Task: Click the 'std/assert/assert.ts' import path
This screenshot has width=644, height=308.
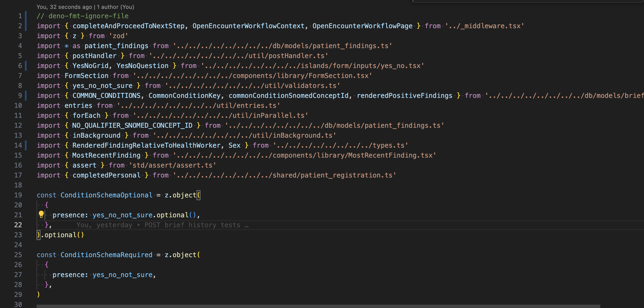Action: coord(172,165)
